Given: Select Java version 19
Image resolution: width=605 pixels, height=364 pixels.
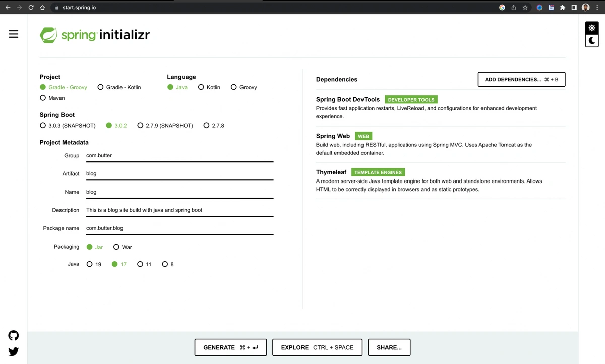Looking at the screenshot, I should tap(94, 264).
